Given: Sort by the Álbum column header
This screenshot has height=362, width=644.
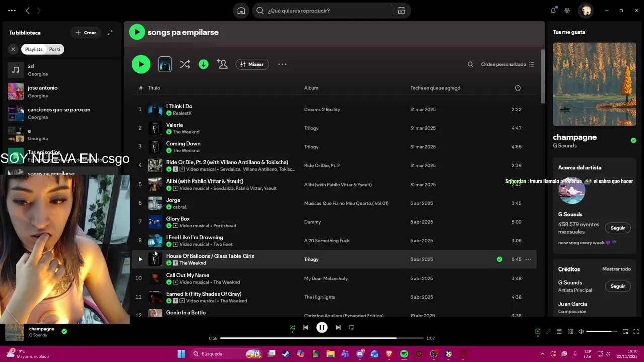Looking at the screenshot, I should point(311,88).
